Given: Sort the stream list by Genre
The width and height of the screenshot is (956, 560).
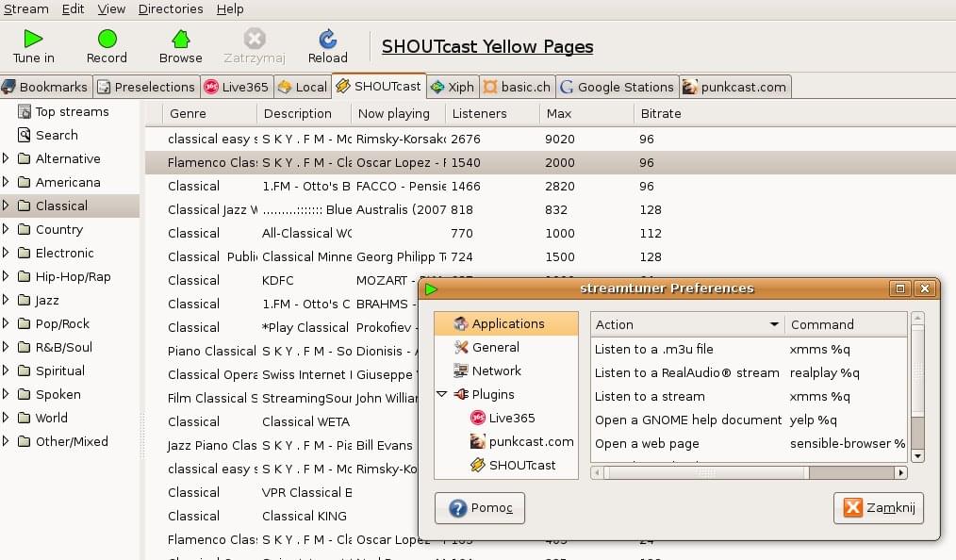Looking at the screenshot, I should 209,114.
